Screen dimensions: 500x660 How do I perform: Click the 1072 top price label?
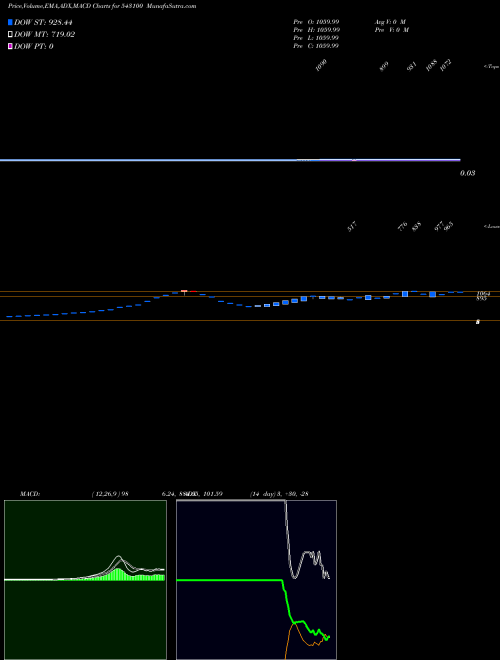point(446,66)
